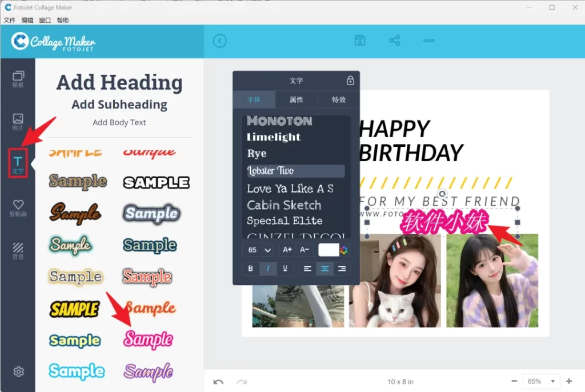Screen dimensions: 585x392
Task: Toggle italic text formatting
Action: [268, 269]
